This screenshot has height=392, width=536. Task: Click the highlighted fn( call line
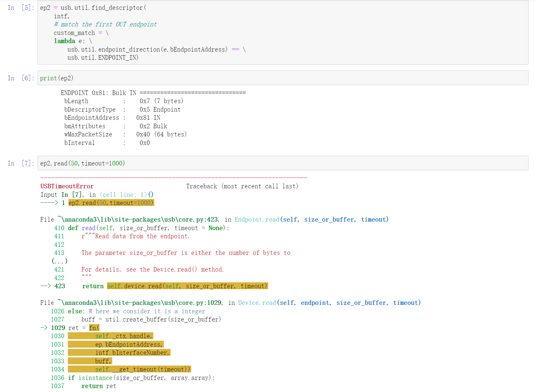94,327
